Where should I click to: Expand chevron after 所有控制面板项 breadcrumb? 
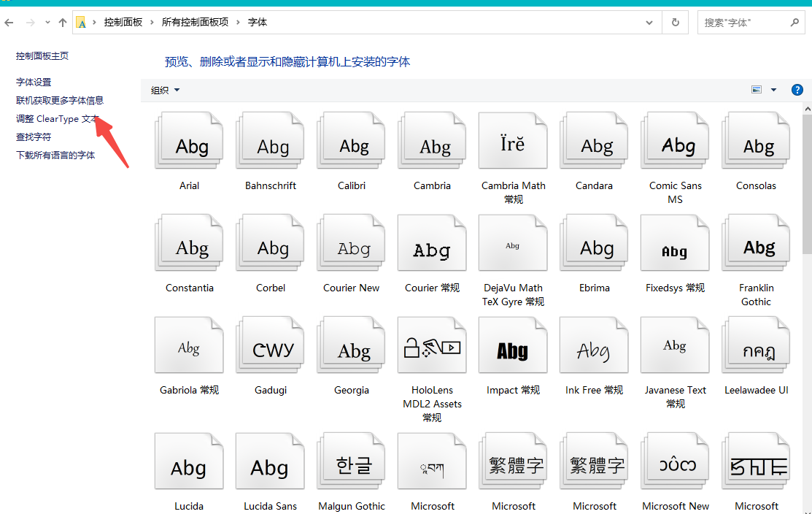239,23
